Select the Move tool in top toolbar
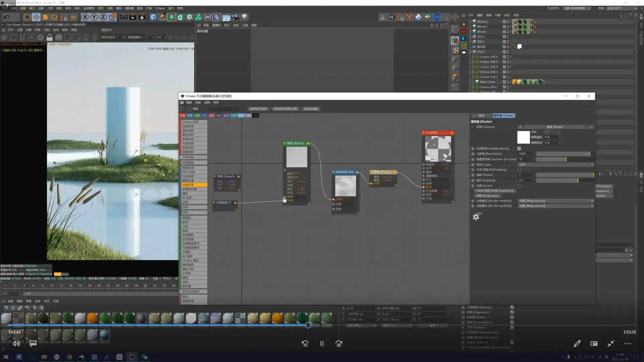Viewport: 644px width, 362px height. click(x=36, y=17)
